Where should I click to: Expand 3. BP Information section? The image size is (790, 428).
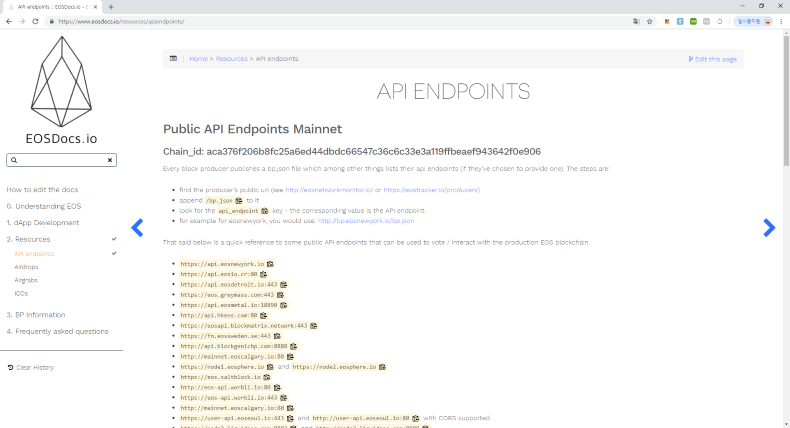(36, 315)
